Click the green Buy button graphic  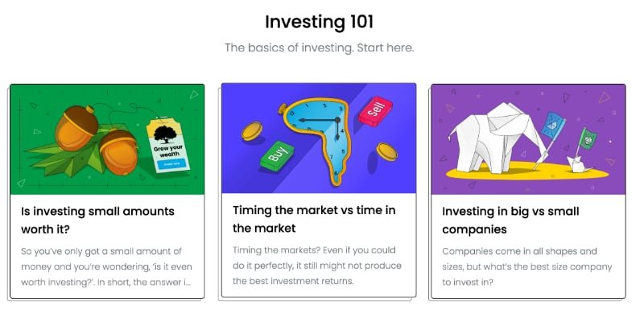pos(277,156)
